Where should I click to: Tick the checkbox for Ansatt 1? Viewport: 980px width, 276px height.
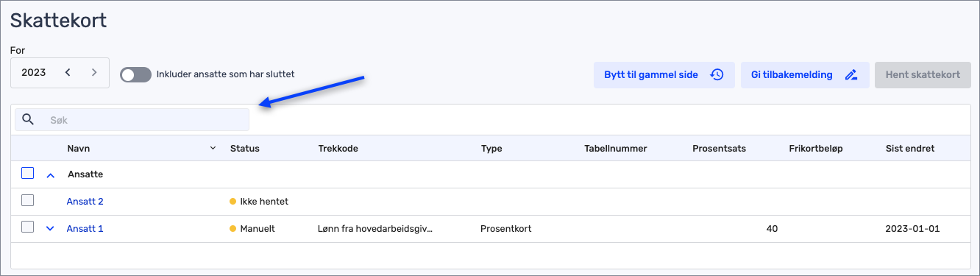(x=28, y=227)
